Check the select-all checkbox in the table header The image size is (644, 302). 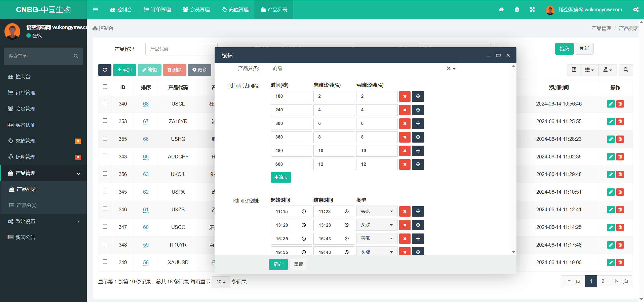pos(105,87)
